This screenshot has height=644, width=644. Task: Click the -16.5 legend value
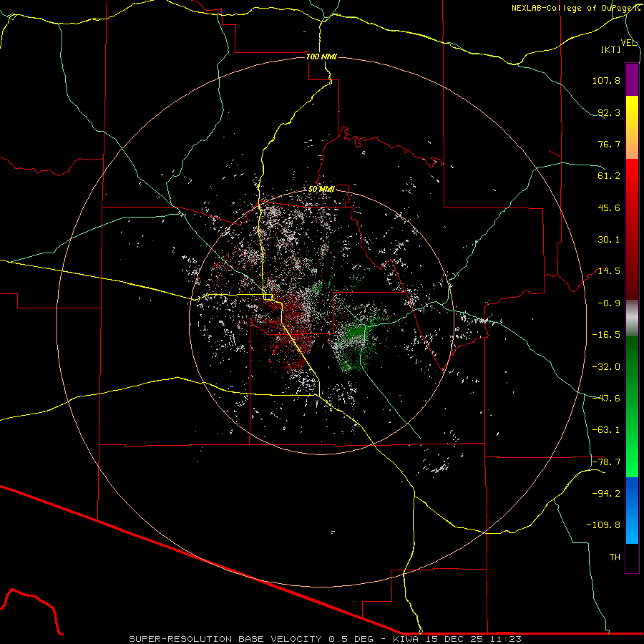coord(606,335)
